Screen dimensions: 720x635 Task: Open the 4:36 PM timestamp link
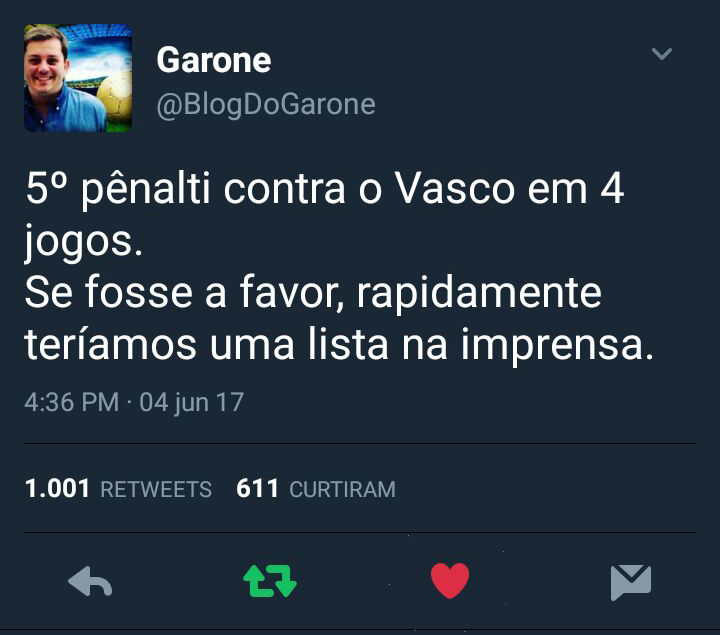coord(72,402)
